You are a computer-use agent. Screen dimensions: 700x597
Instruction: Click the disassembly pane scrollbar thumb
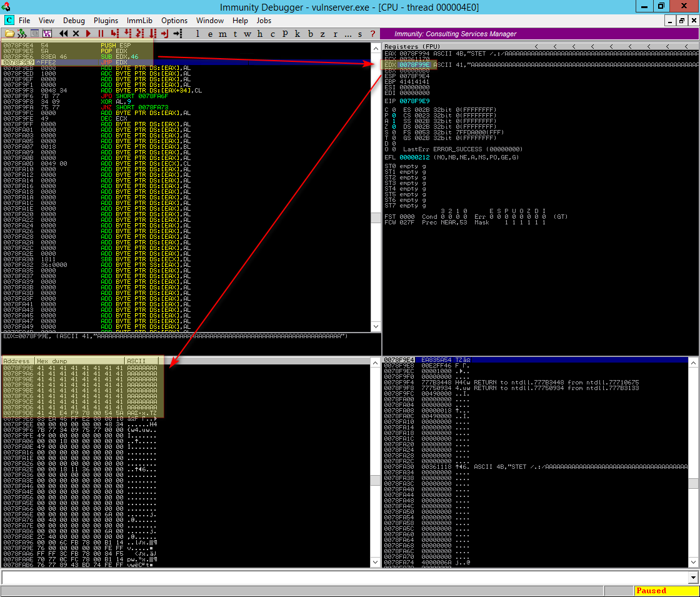pyautogui.click(x=376, y=218)
